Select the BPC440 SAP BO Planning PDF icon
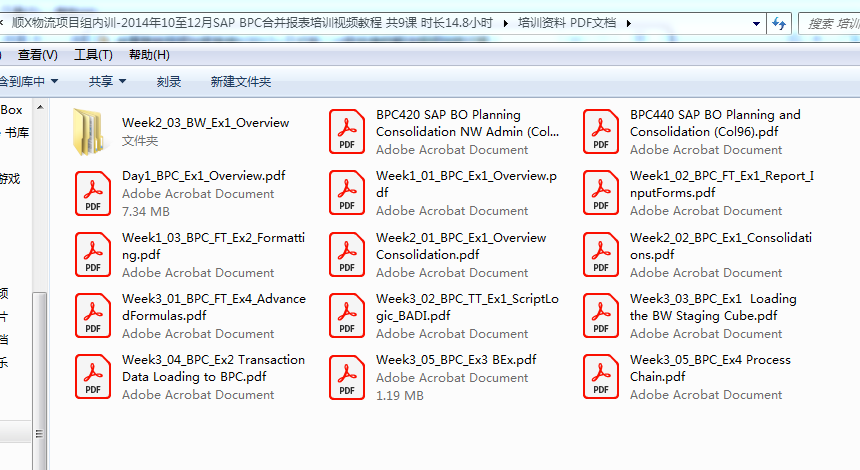Screen dimensions: 860x470 point(601,132)
